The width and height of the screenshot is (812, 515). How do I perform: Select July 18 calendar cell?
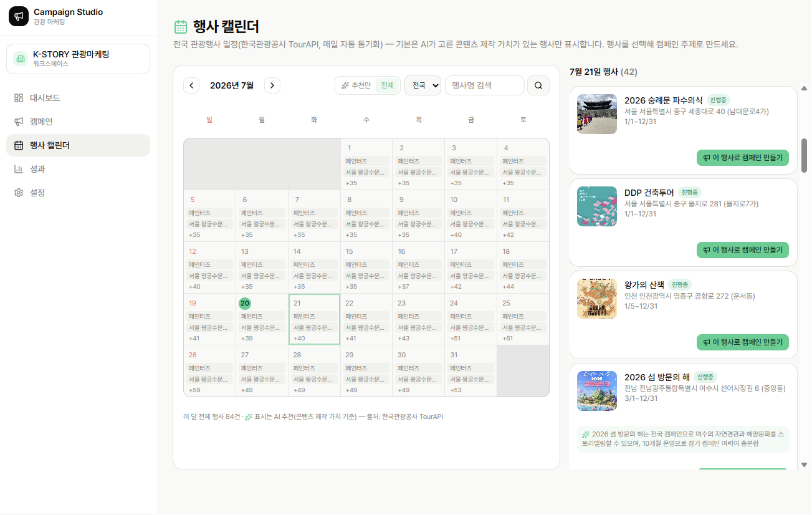523,267
